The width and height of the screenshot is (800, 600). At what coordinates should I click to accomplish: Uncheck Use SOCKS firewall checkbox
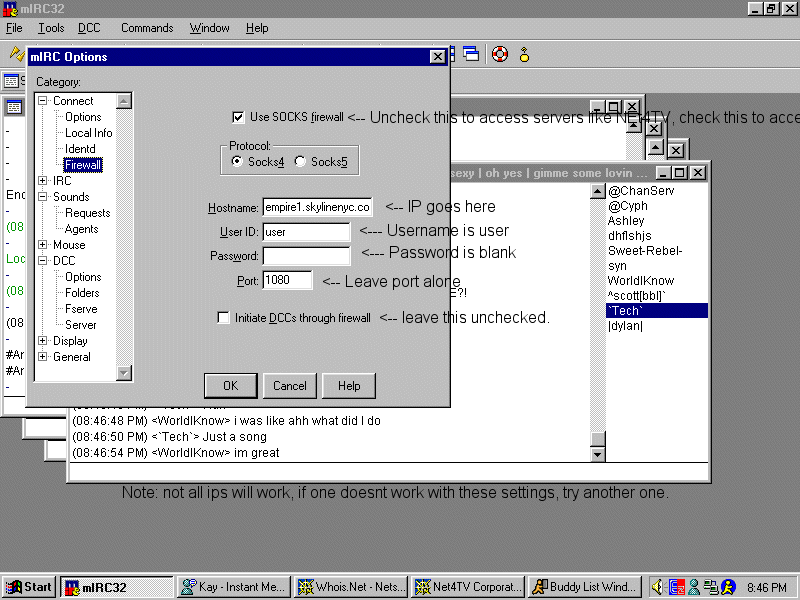(238, 117)
